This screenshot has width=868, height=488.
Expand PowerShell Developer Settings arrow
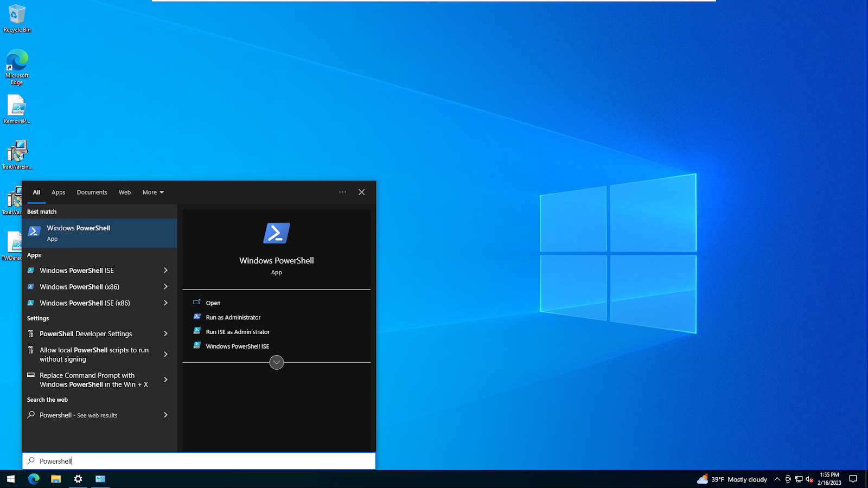(x=165, y=333)
